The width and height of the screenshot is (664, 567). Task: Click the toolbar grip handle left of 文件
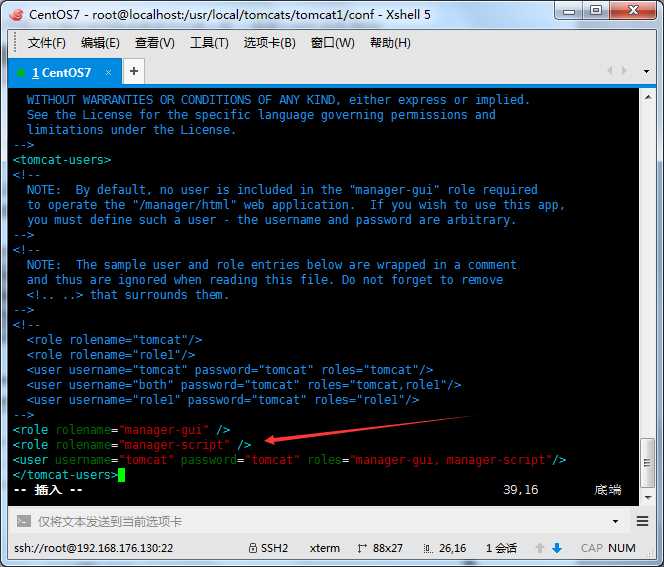click(x=15, y=43)
